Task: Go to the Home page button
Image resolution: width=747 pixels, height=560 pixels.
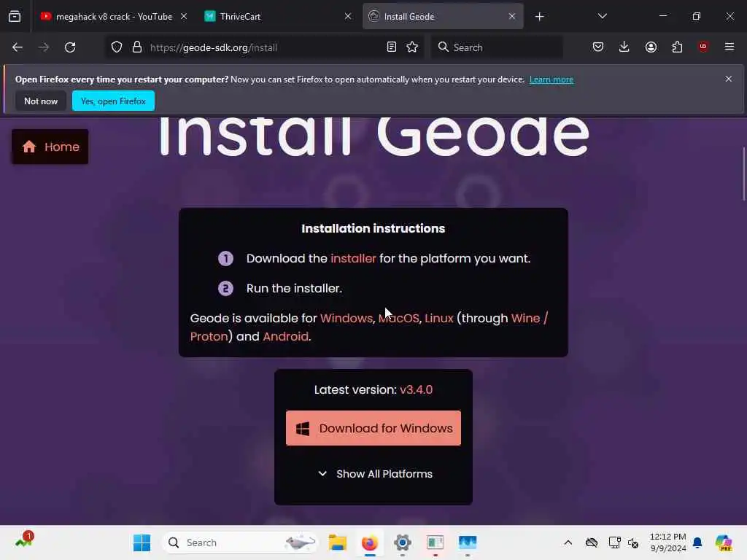Action: [x=50, y=147]
